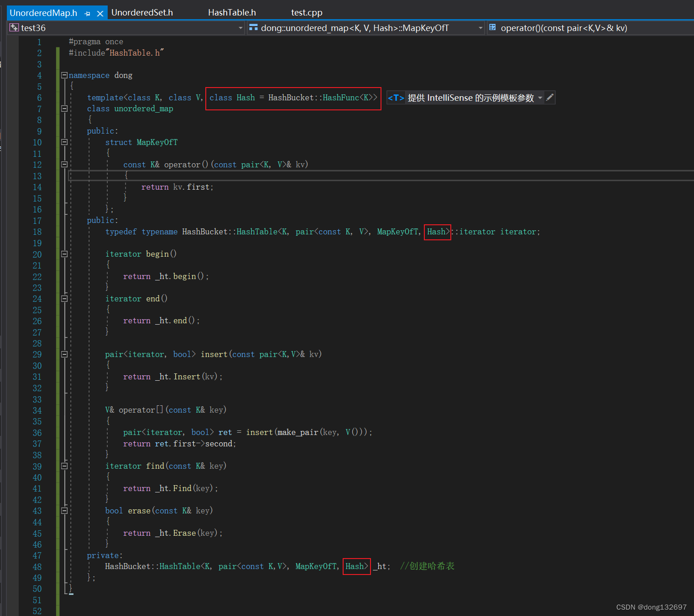This screenshot has width=694, height=616.
Task: Click the text '#pragma once'
Action: click(96, 42)
